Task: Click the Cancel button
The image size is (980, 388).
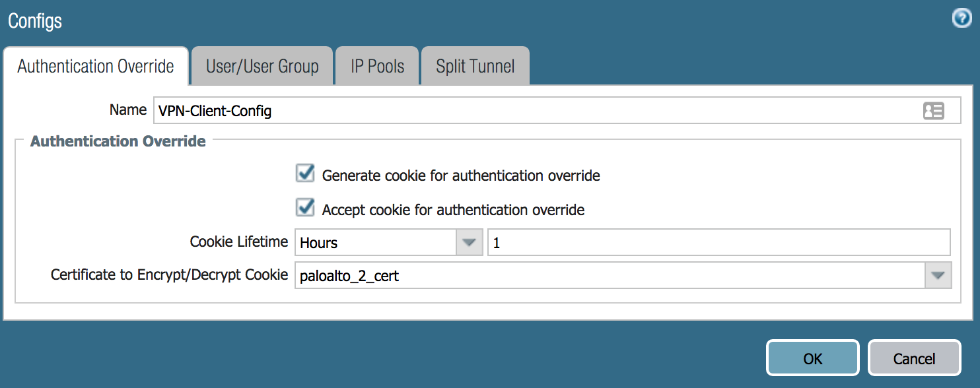Action: 914,358
